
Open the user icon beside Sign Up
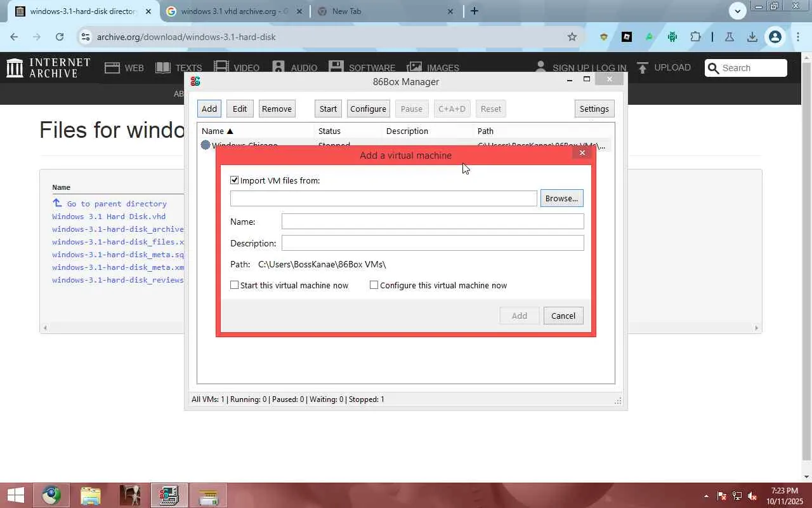[x=540, y=67]
